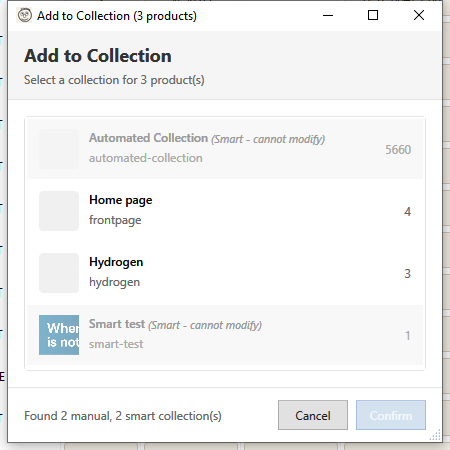This screenshot has height=450, width=450.
Task: Cancel the Add to Collection dialog
Action: click(x=313, y=415)
